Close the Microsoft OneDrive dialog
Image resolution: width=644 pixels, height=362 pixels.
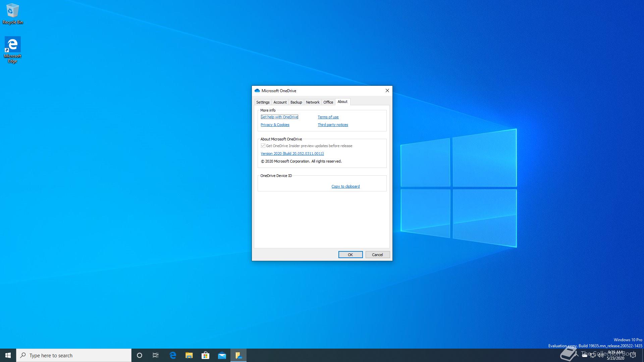pyautogui.click(x=387, y=90)
